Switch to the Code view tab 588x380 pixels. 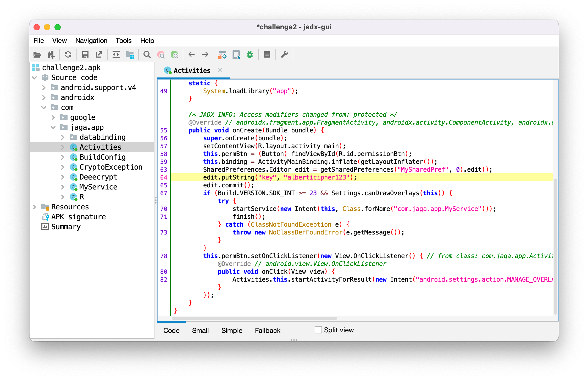[x=171, y=330]
